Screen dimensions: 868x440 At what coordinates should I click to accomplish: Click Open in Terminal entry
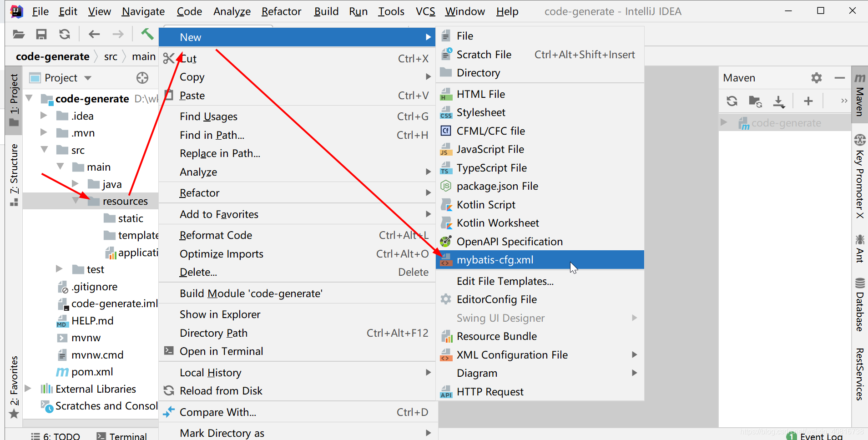click(297, 351)
